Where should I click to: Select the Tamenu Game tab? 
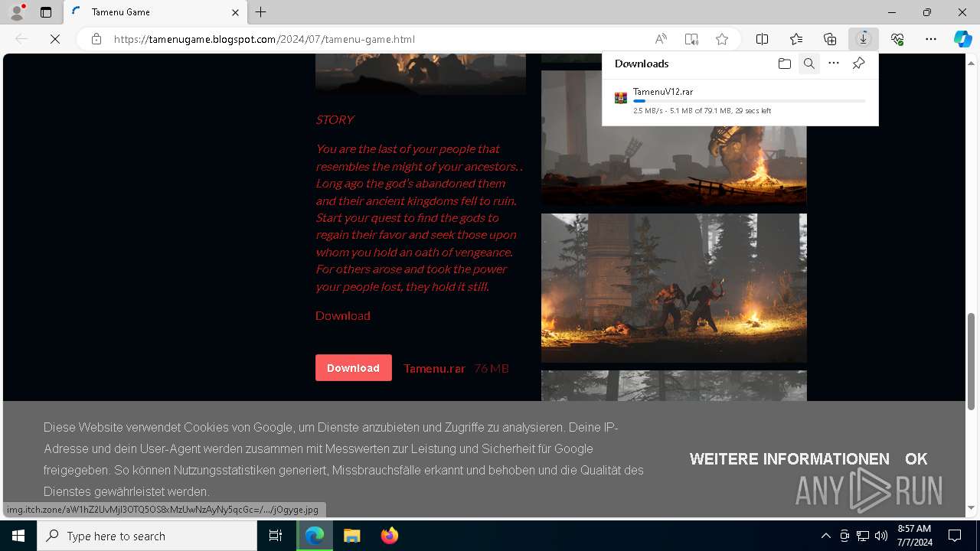tap(155, 12)
